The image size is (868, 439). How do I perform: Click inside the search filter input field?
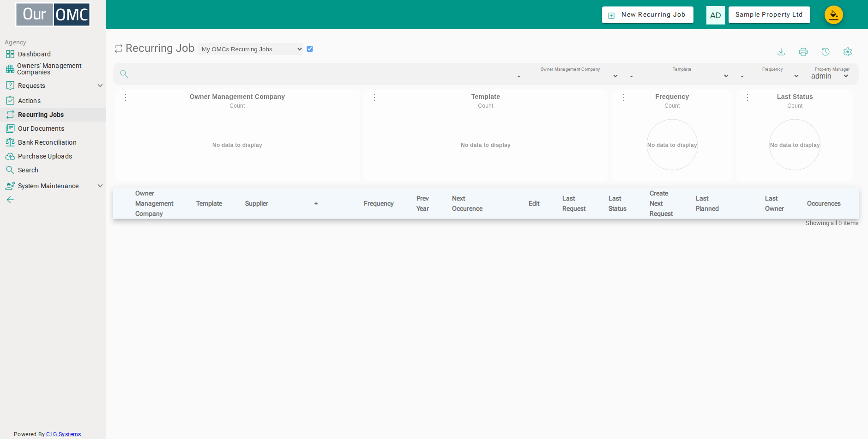(x=321, y=74)
